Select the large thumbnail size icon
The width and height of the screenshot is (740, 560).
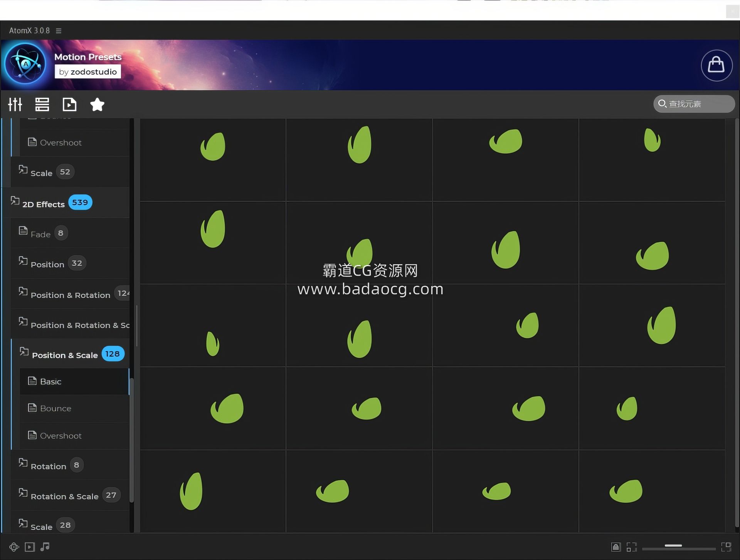tap(726, 547)
